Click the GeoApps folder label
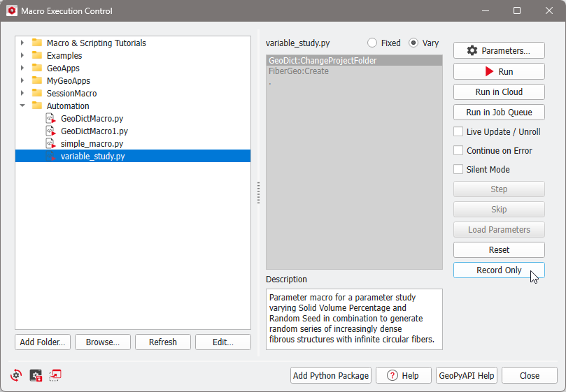Viewport: 566px width, 392px height. (63, 68)
